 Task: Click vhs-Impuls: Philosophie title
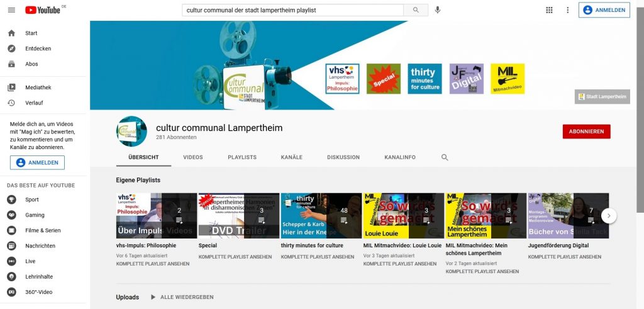click(146, 245)
